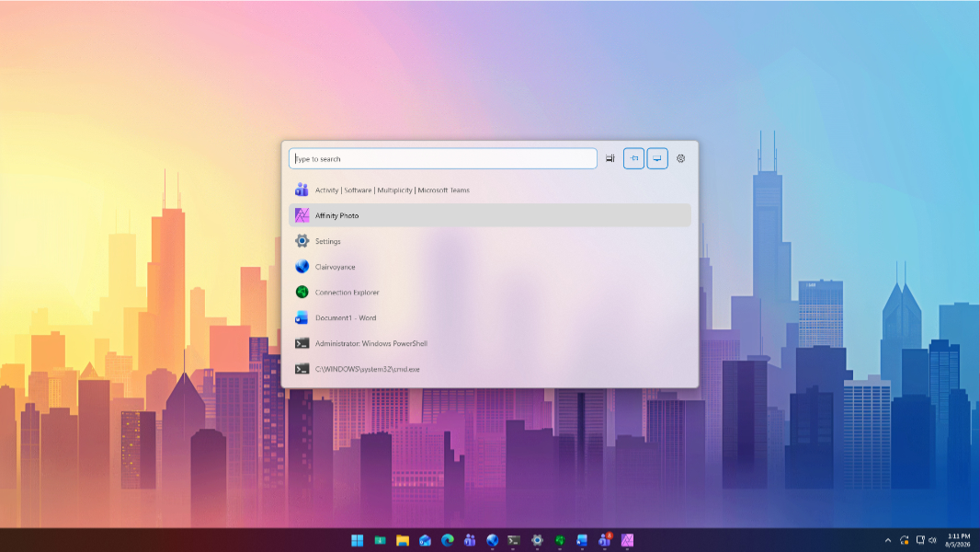Screen dimensions: 980x552
Task: Open Outlook from the taskbar
Action: 425,540
